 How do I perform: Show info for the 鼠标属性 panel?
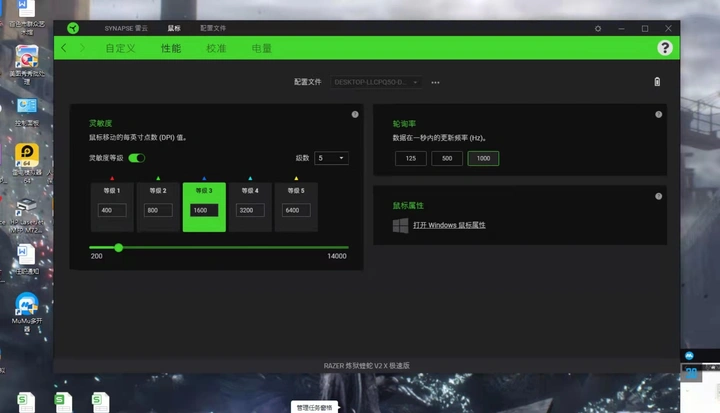(x=658, y=196)
